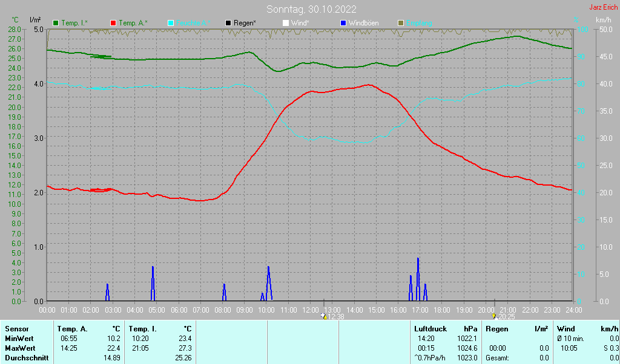Click the 06:00 hour axis label
This screenshot has height=364, width=620.
click(x=179, y=310)
